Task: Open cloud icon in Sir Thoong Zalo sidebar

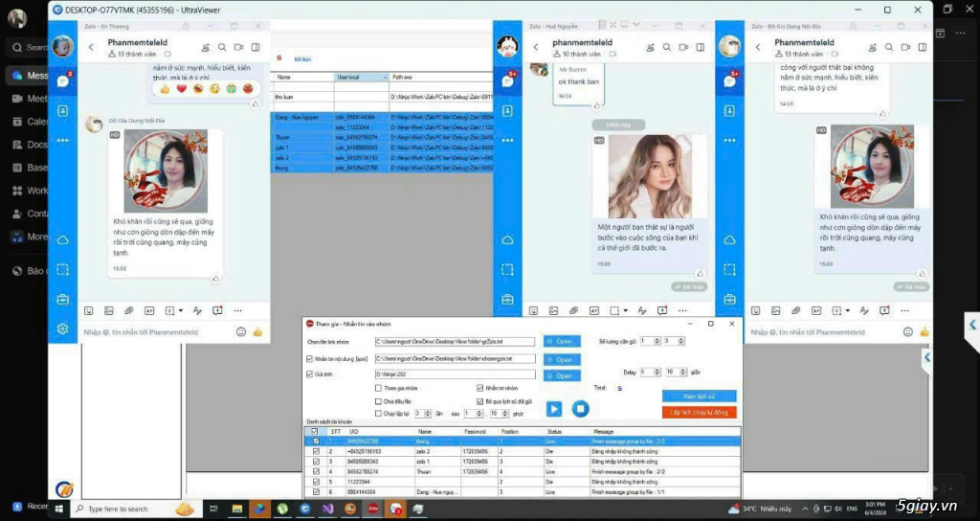Action: [x=62, y=240]
